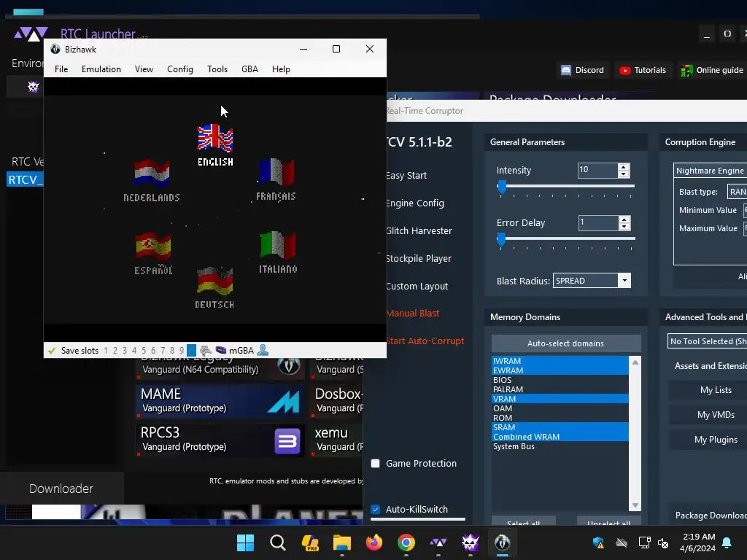Open the File menu in Bizhawk

click(61, 69)
